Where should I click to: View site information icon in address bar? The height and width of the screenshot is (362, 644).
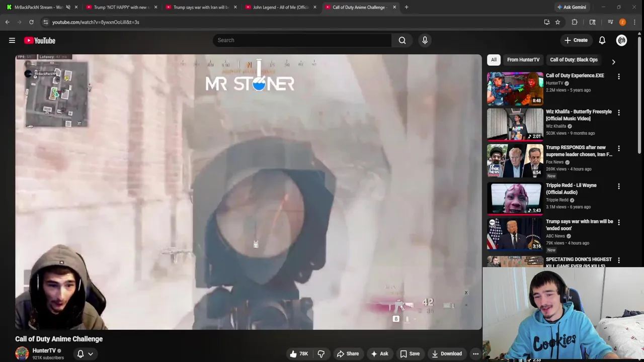pos(46,22)
